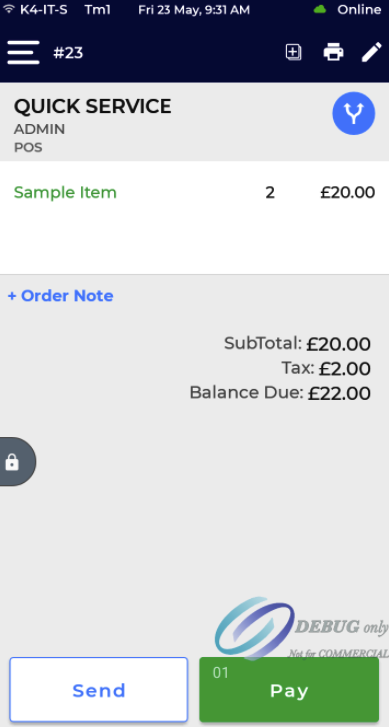Send the order

[99, 690]
